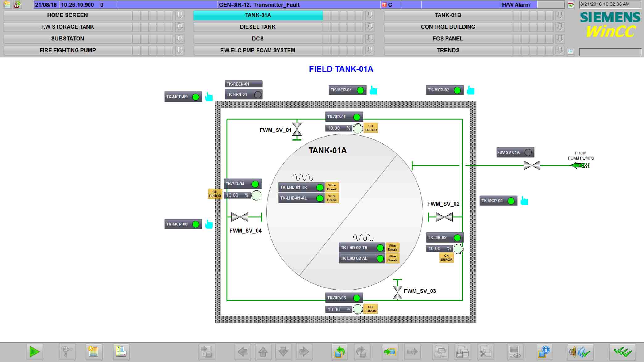This screenshot has height=362, width=644.
Task: Expand the down arrow next to DIESEL TANK
Action: click(x=370, y=27)
